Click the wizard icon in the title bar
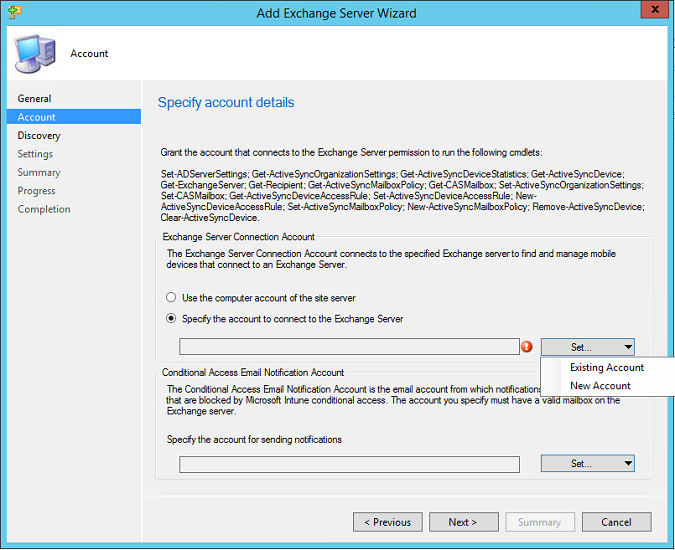 click(14, 12)
